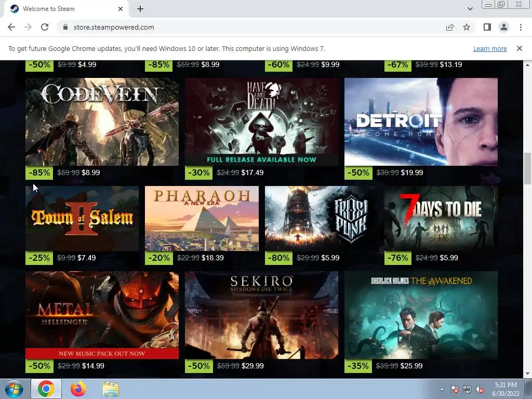
Task: Open Town of Salem 2 capsule
Action: tap(82, 218)
